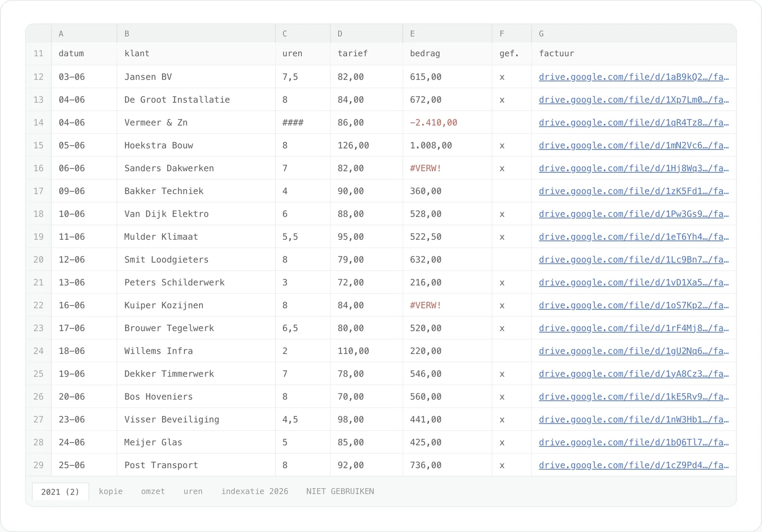Open the 'omzet' sheet tab
762x532 pixels.
[153, 492]
